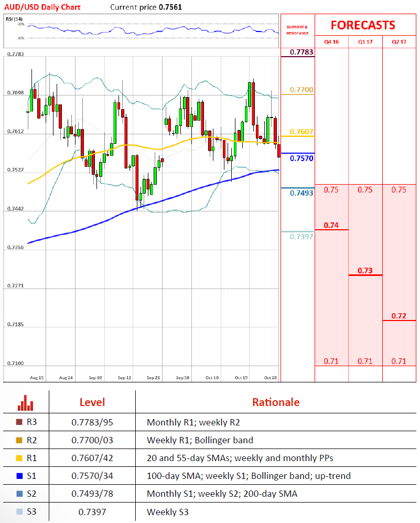The height and width of the screenshot is (523, 420).
Task: Click '100-day SMA; weekly S1' rationale
Action: point(249,476)
